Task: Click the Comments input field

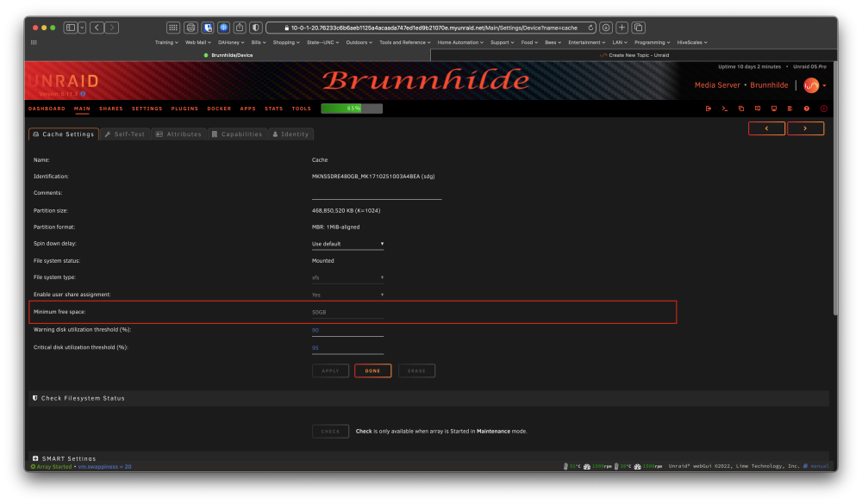Action: pyautogui.click(x=377, y=194)
